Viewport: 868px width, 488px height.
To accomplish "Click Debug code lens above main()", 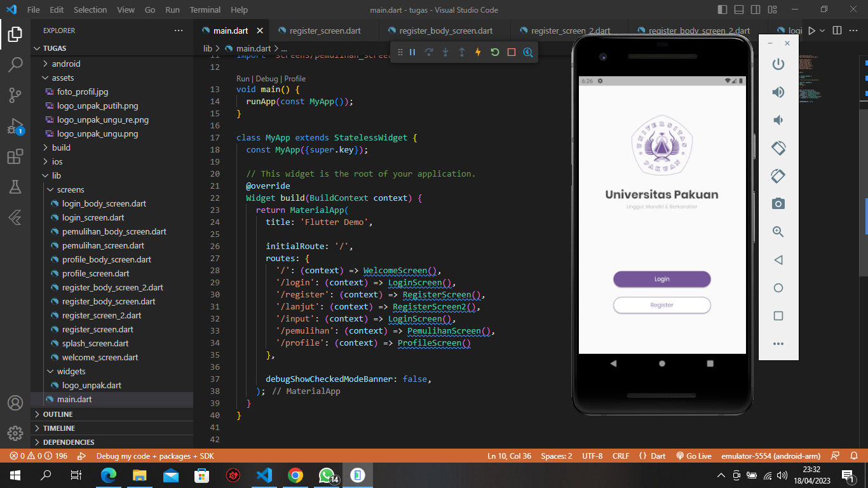I will click(267, 79).
